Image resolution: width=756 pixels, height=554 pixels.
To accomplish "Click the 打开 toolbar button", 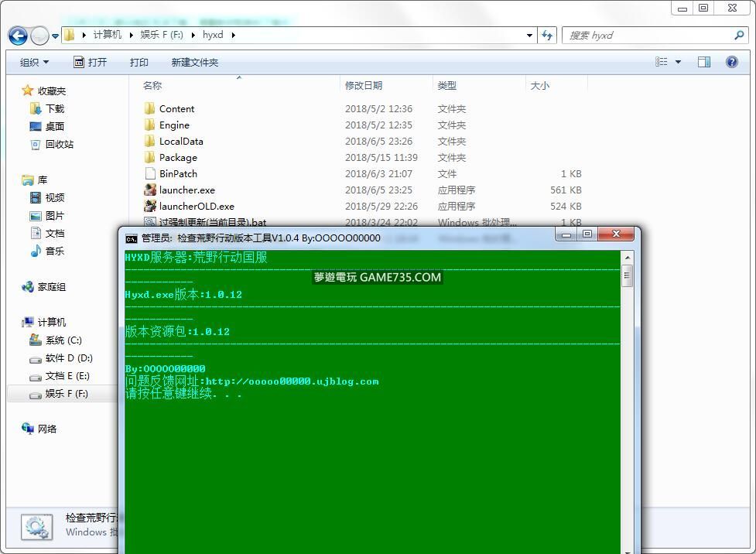I will pyautogui.click(x=90, y=62).
